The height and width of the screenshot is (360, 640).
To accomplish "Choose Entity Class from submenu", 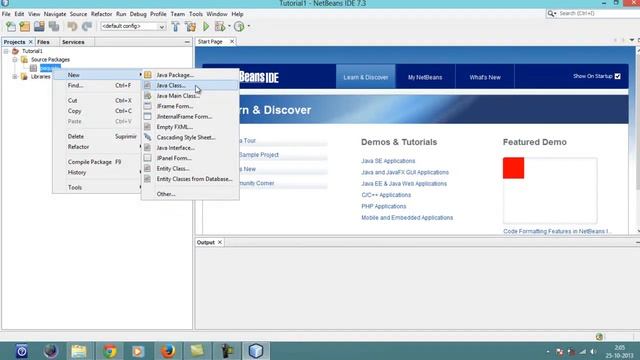I will tap(190, 169).
